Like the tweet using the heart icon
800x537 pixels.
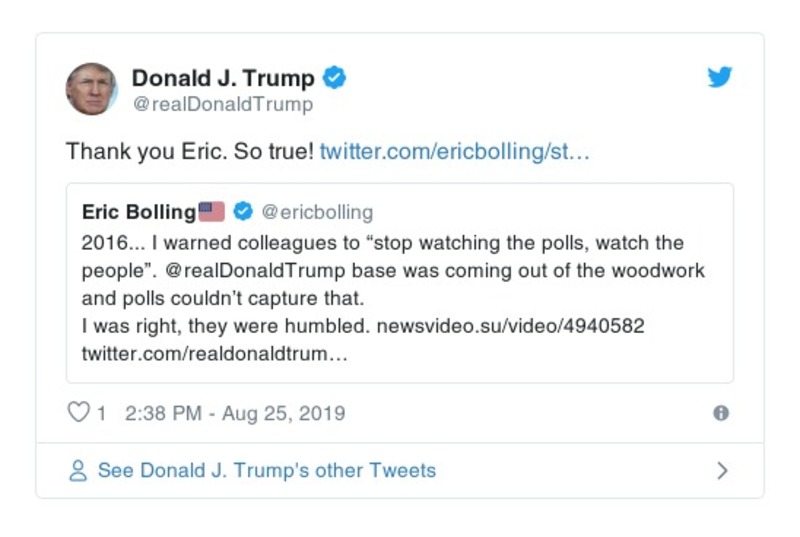tap(78, 413)
